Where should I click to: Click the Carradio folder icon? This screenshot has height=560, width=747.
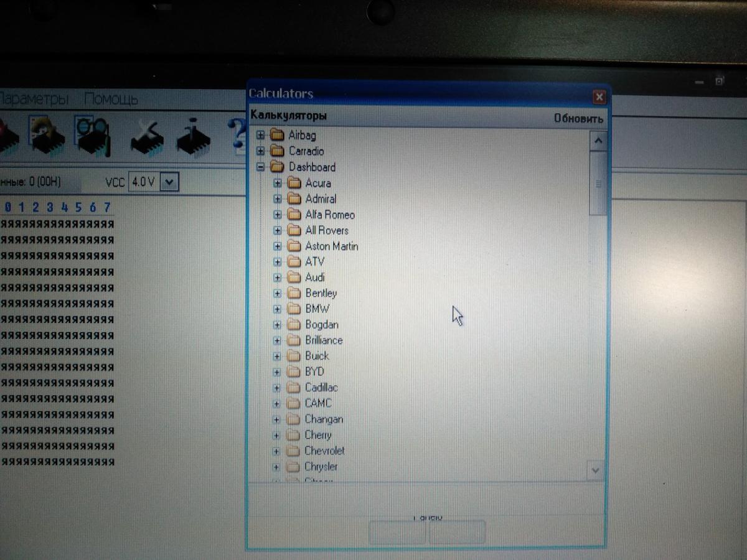coord(278,151)
